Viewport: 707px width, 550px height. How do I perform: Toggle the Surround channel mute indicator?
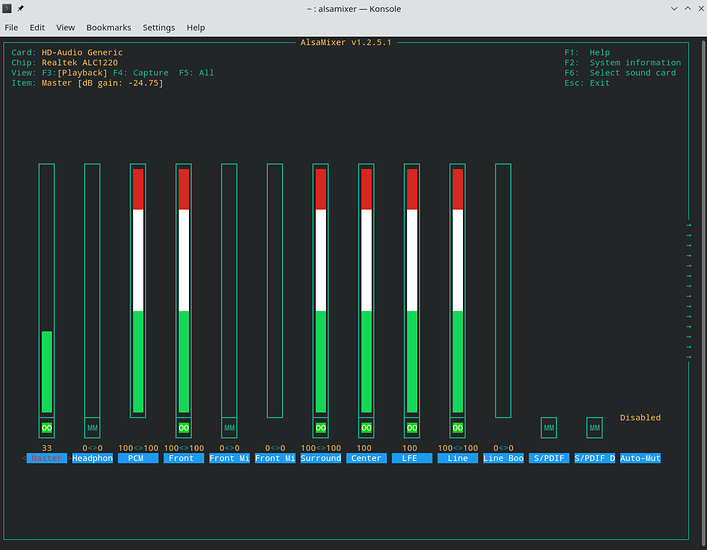[x=320, y=428]
